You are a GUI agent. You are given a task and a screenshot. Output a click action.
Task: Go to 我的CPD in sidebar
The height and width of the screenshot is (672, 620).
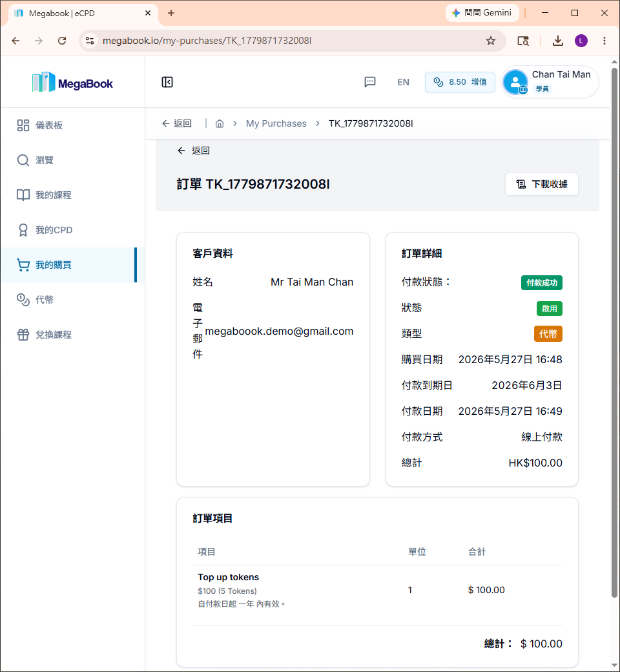(72, 230)
